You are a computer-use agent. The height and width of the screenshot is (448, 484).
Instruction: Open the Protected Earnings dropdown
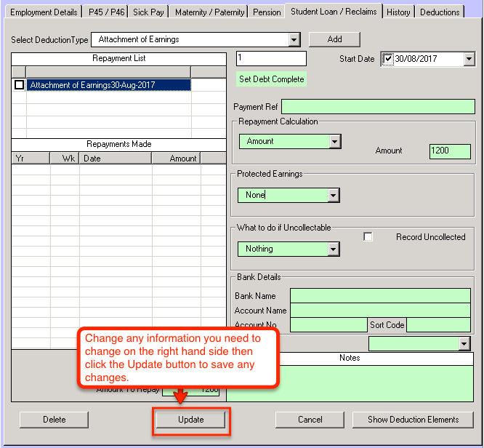click(x=334, y=195)
